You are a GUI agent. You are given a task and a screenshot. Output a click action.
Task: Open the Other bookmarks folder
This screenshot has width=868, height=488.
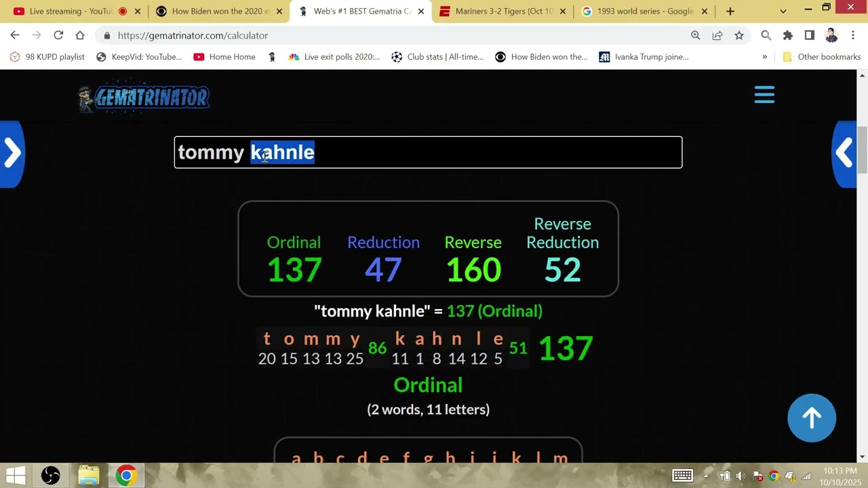tap(822, 57)
